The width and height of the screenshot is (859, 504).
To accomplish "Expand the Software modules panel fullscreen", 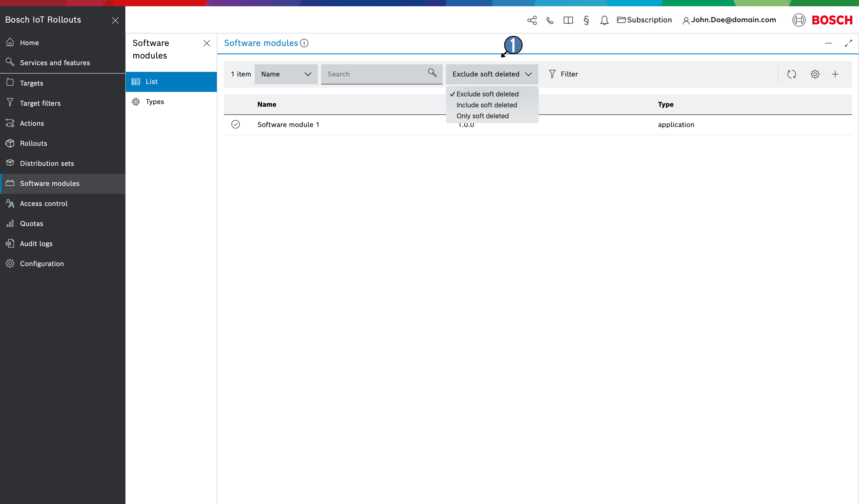I will (x=848, y=43).
